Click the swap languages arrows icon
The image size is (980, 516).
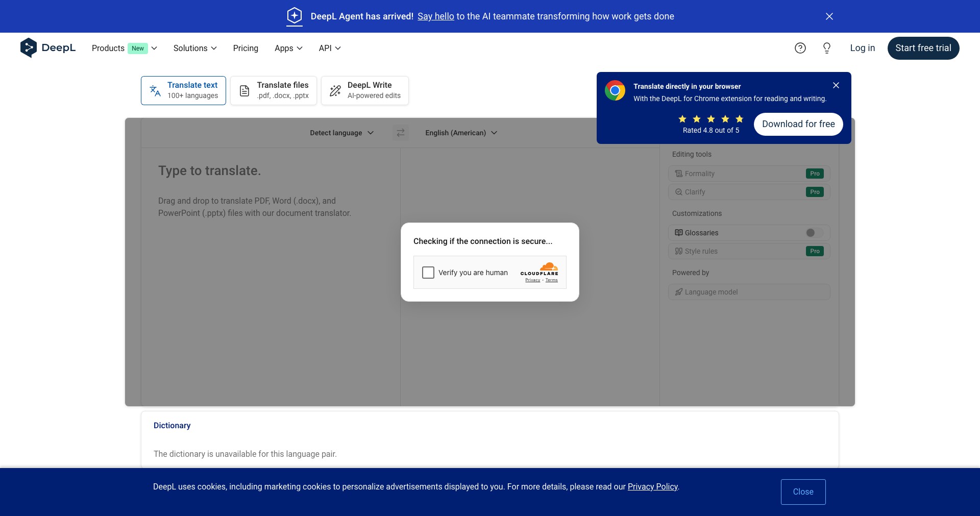[x=401, y=133]
